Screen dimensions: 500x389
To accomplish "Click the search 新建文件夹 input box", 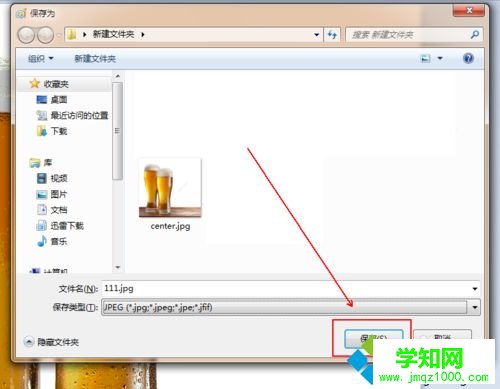I will (408, 35).
